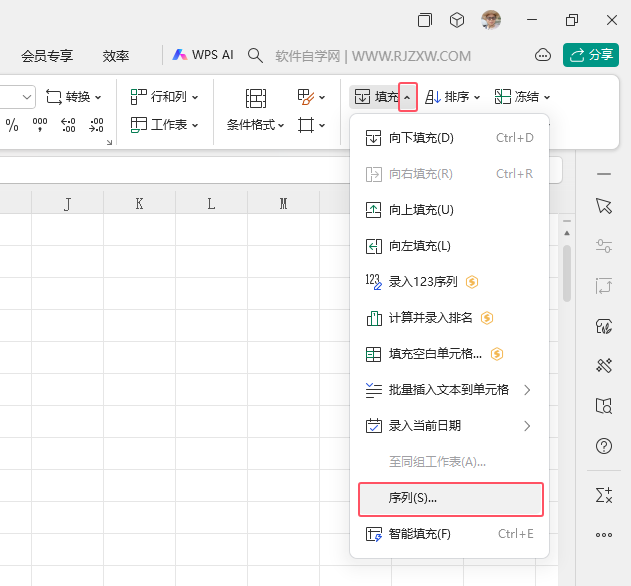Screen dimensions: 631x586
Task: Choose 计算并录入排名 option
Action: tap(450, 318)
